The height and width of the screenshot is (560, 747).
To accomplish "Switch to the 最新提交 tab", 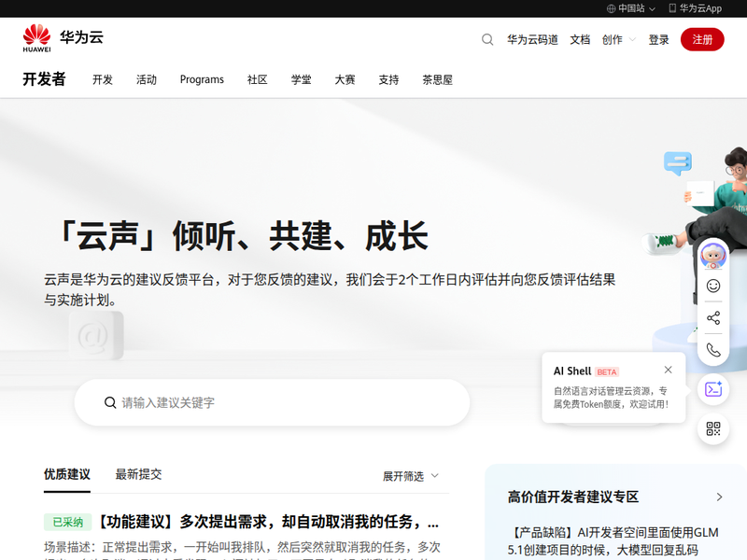I will [x=138, y=474].
